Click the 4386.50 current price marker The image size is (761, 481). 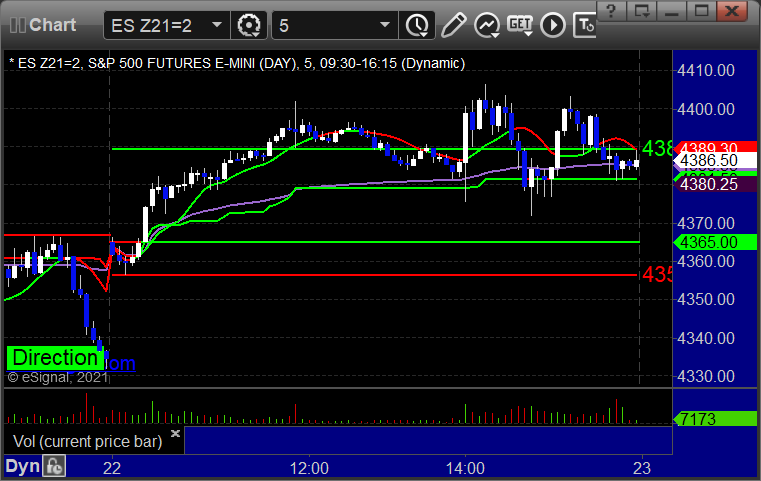pyautogui.click(x=715, y=160)
